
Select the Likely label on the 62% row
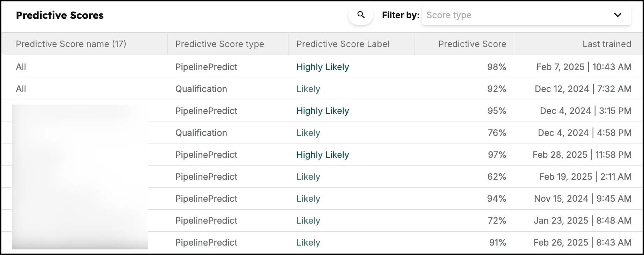[x=308, y=177]
